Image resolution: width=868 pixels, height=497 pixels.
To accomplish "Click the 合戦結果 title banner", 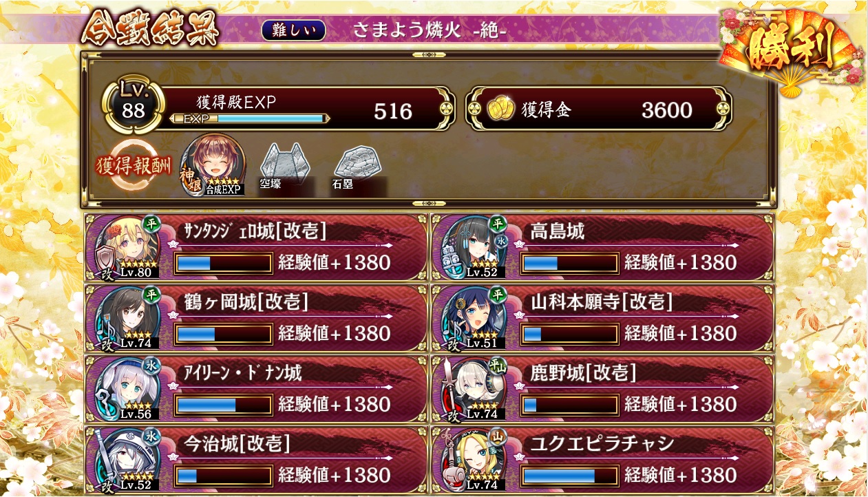I will 150,30.
